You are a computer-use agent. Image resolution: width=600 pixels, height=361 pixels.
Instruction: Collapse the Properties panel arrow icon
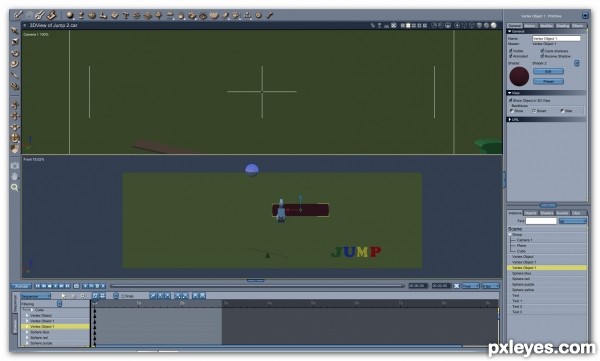[585, 15]
